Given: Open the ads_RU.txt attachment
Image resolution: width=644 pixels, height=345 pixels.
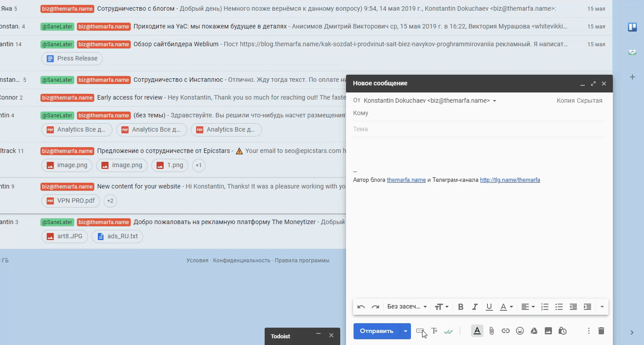Looking at the screenshot, I should [x=117, y=236].
